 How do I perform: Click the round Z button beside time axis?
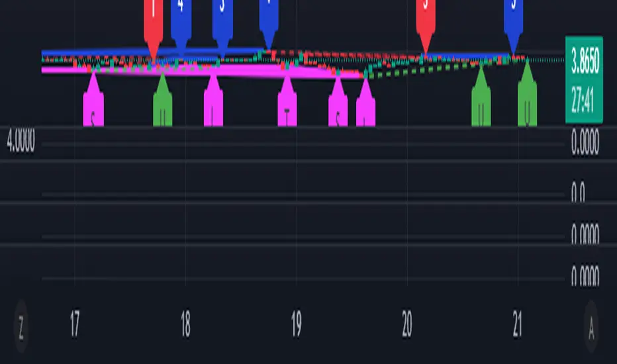21,326
